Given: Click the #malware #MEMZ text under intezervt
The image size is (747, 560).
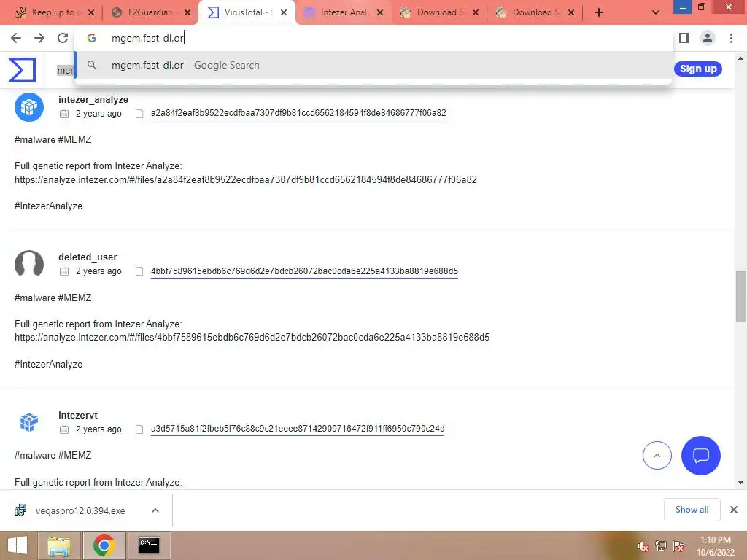Looking at the screenshot, I should pyautogui.click(x=53, y=455).
